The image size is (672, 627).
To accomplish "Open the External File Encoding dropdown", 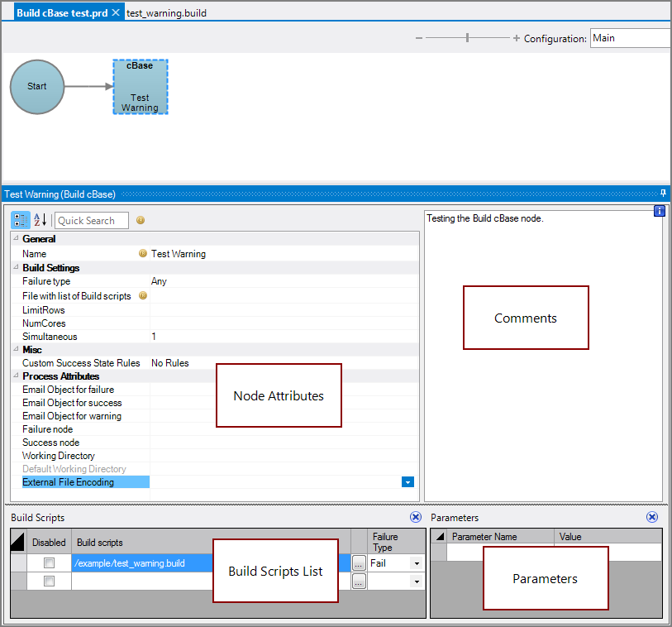I will click(x=407, y=482).
